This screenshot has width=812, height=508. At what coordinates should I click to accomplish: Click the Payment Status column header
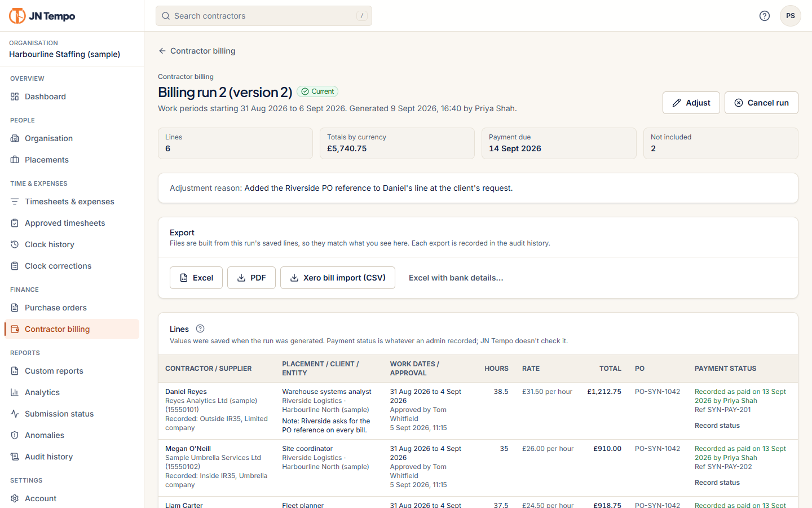[726, 369]
